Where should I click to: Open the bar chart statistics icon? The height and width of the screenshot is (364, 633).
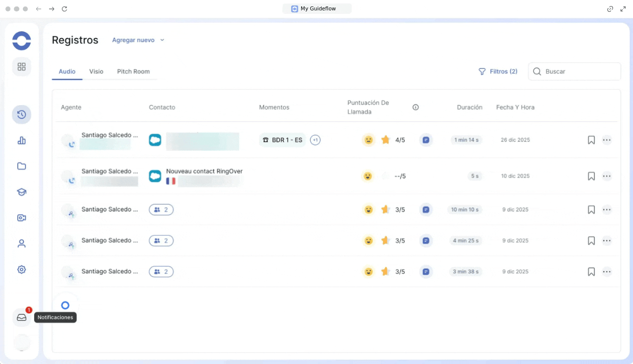21,140
